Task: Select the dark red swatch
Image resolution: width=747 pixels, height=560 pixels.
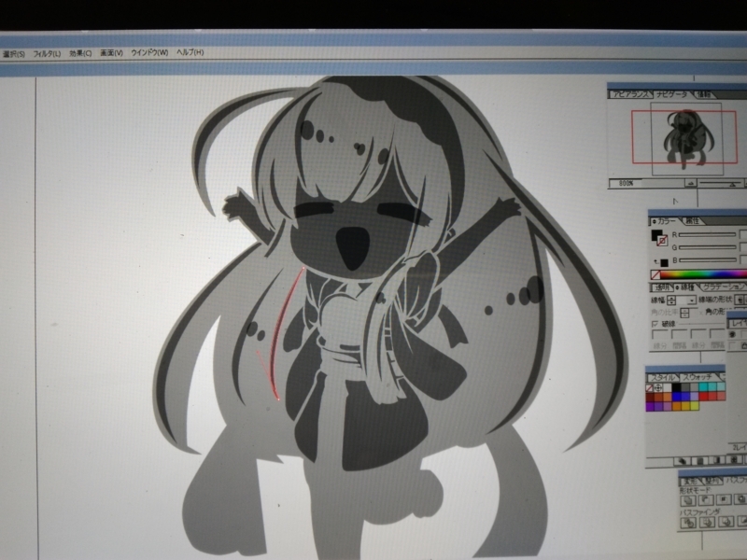Action: click(650, 398)
